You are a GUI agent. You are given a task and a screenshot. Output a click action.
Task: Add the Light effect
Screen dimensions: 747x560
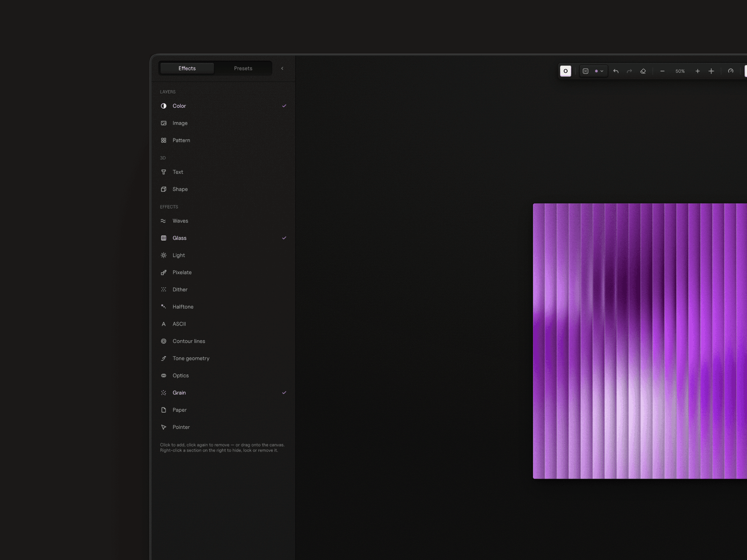[223, 255]
